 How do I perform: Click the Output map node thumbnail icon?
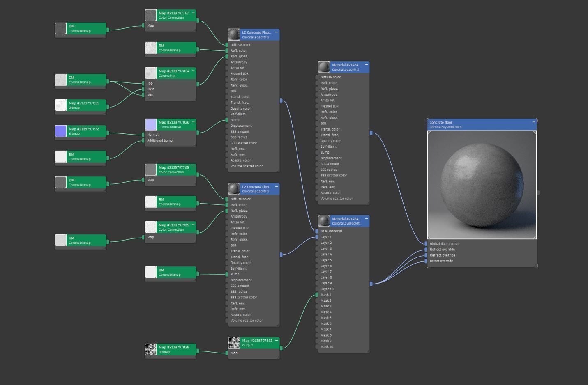click(234, 343)
